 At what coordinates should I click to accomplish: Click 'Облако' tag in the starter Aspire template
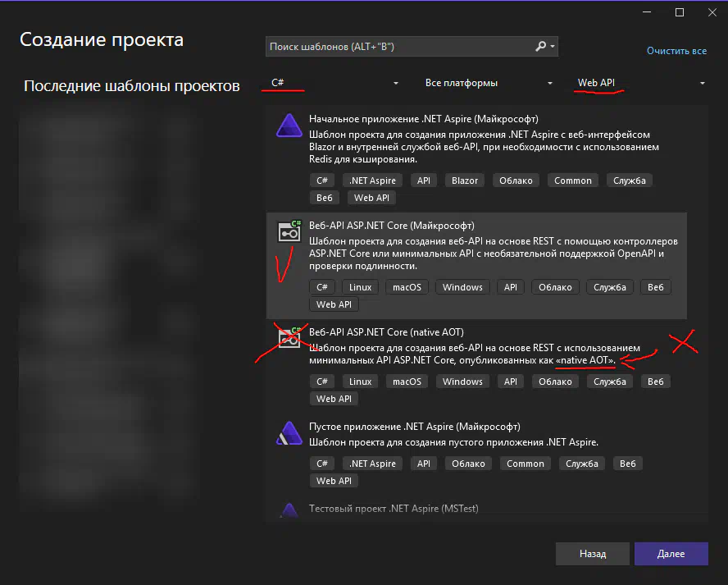pos(516,181)
